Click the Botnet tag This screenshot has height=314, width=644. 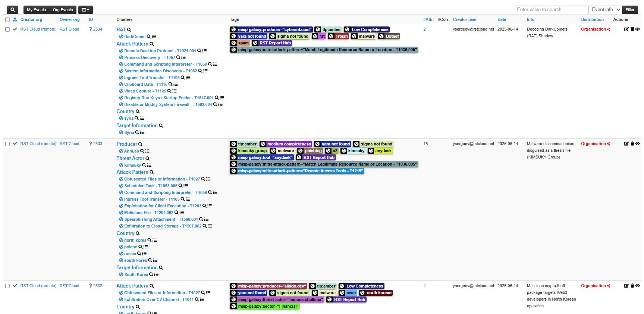point(392,36)
